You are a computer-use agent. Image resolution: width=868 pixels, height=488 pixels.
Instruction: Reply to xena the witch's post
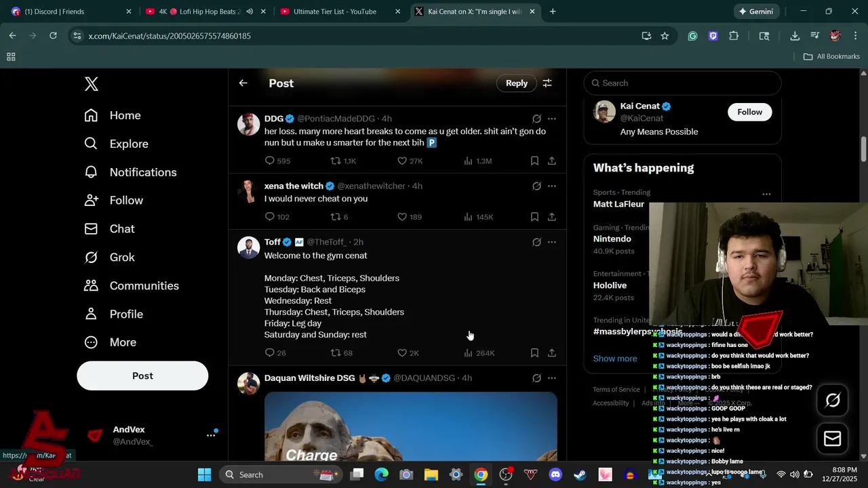pyautogui.click(x=277, y=217)
